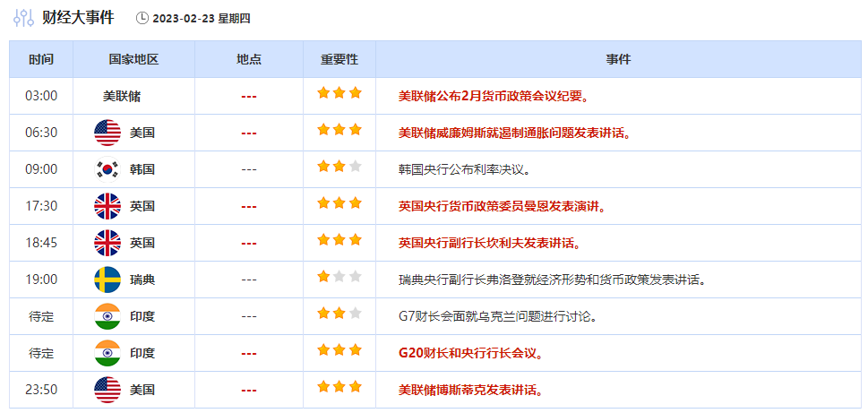Image resolution: width=868 pixels, height=413 pixels.
Task: Click the two-star rating in 09:00 row
Action: 339,166
